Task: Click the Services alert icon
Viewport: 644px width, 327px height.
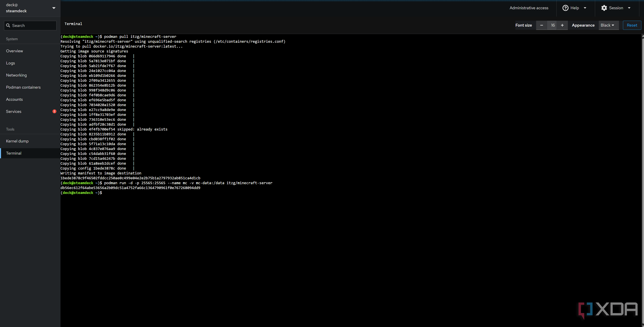Action: (54, 111)
